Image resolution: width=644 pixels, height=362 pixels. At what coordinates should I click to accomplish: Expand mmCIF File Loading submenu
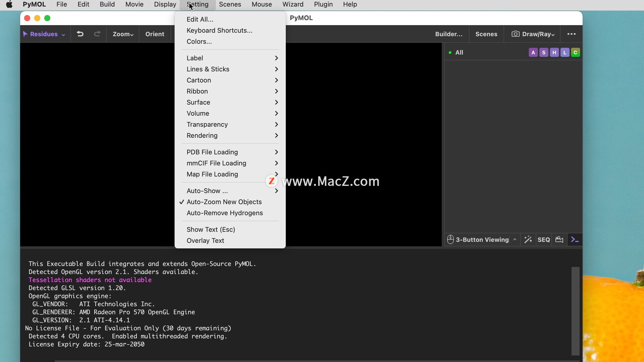click(230, 163)
